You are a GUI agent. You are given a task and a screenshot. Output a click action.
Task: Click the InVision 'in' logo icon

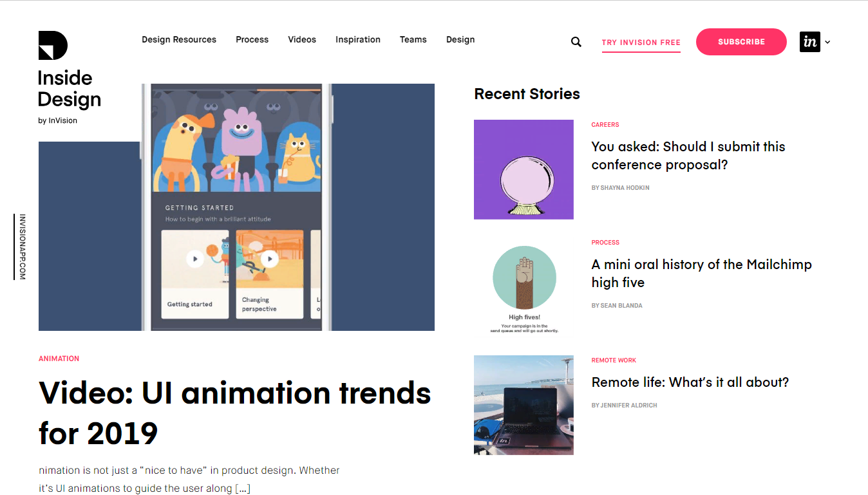(x=809, y=42)
